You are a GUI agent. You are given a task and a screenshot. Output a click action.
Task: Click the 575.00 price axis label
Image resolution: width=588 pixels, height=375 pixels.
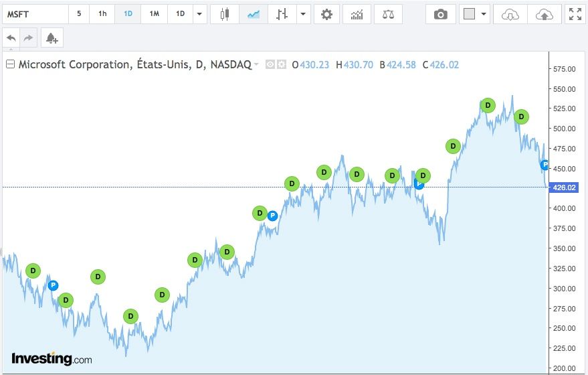pyautogui.click(x=565, y=69)
